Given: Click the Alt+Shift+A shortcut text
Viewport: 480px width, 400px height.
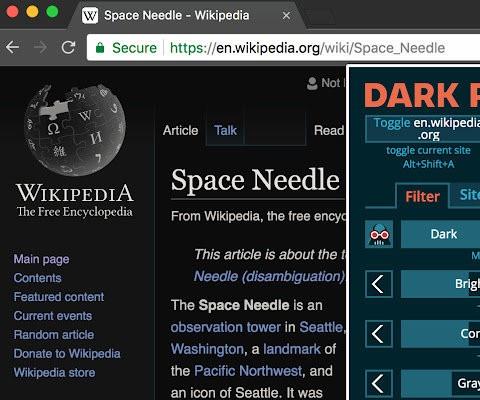Looking at the screenshot, I should click(428, 164).
